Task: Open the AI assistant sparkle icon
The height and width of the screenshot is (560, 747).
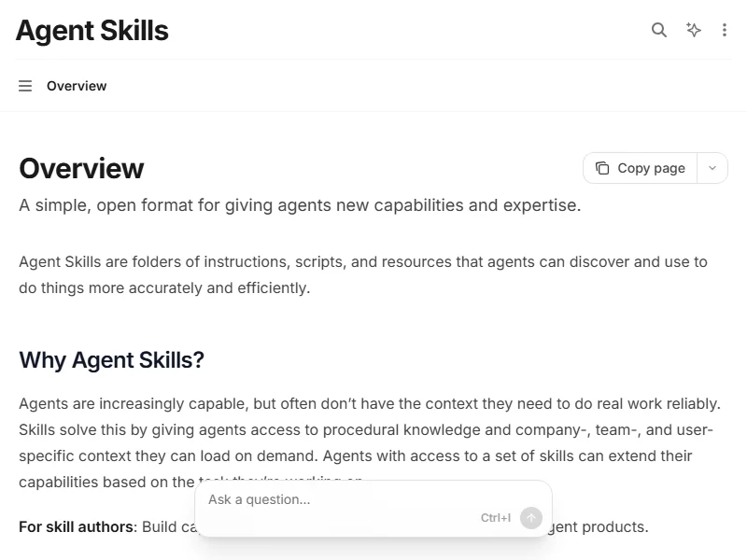Action: (x=694, y=30)
